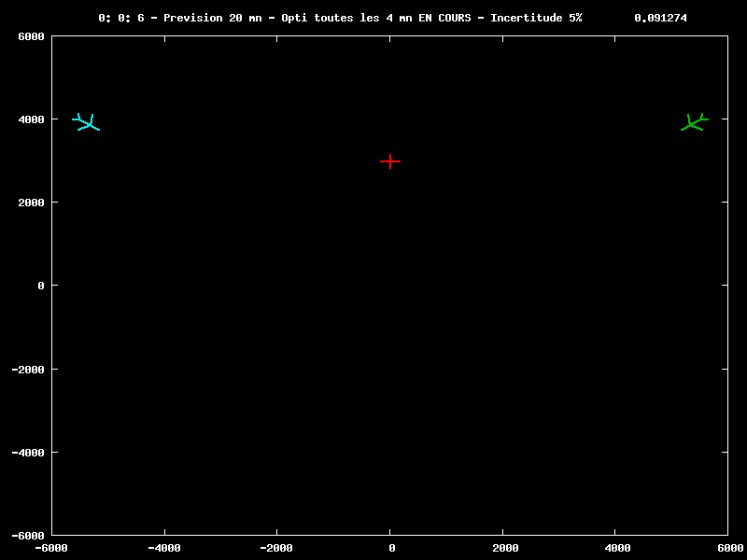
Task: Click the -6000 label on the horizontal axis
Action: [50, 548]
